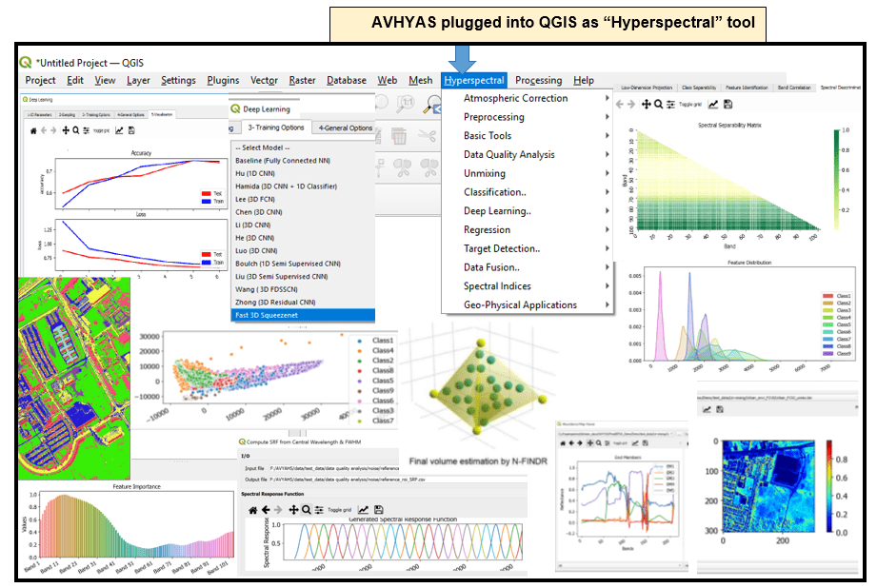Expand the Geo-Physical Applications submenu
877x588 pixels.
pos(528,305)
